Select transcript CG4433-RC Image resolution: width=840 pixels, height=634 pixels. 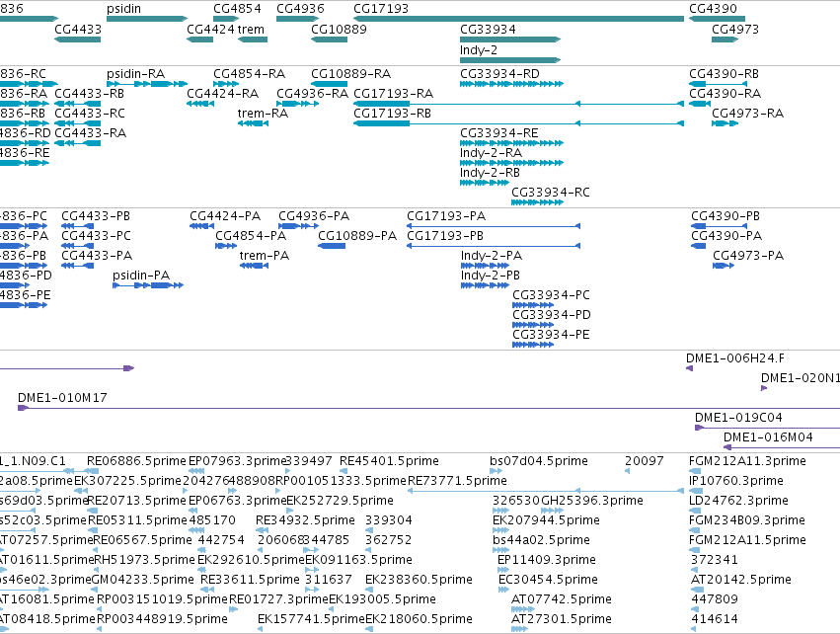(x=90, y=114)
